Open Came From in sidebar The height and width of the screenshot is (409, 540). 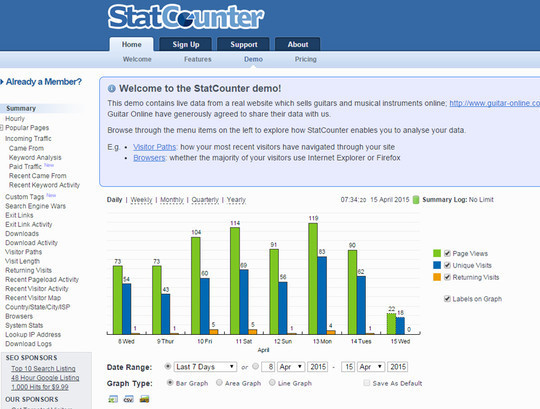[26, 148]
